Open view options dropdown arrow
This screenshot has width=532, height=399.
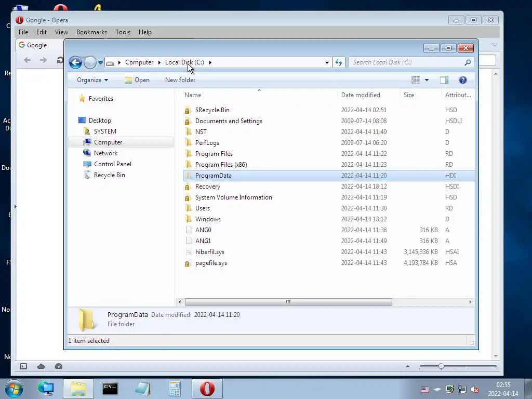(427, 80)
